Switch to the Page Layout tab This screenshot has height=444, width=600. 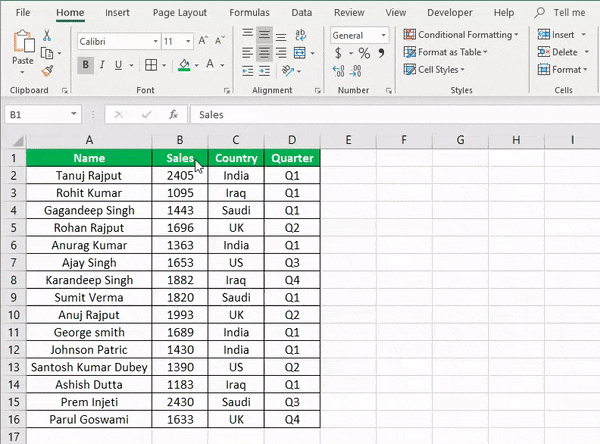180,13
